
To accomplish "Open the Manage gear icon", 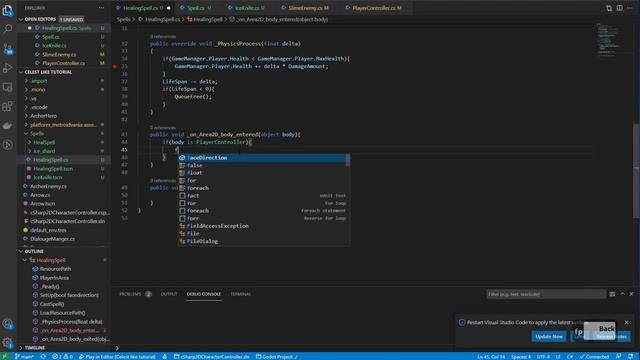I will point(7,342).
